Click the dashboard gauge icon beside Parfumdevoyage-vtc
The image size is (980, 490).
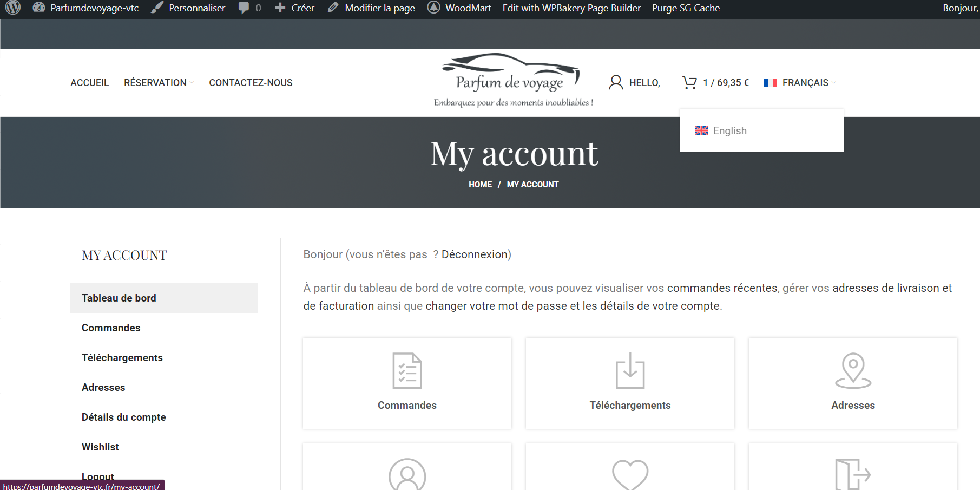pos(38,8)
